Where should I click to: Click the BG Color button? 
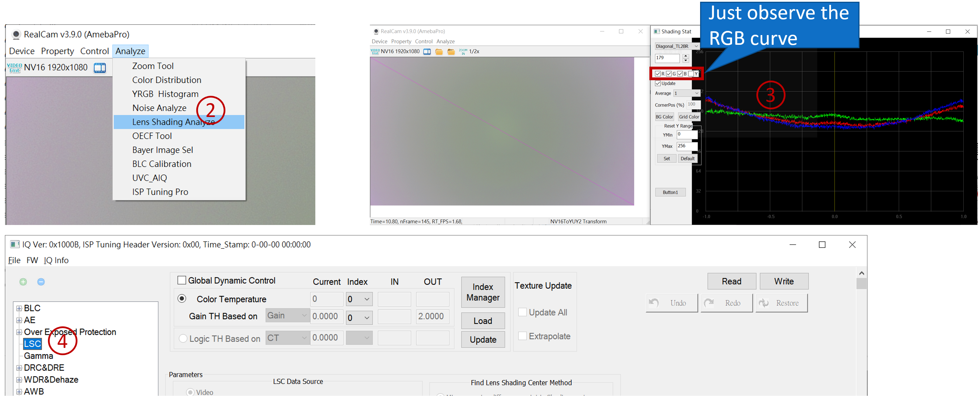pyautogui.click(x=664, y=117)
